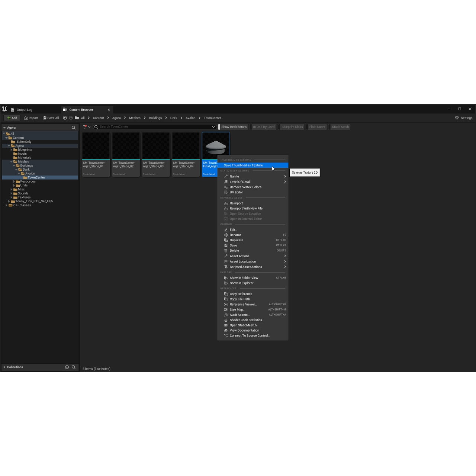
Task: Click the Nanite wrench icon in the menu
Action: point(226,176)
